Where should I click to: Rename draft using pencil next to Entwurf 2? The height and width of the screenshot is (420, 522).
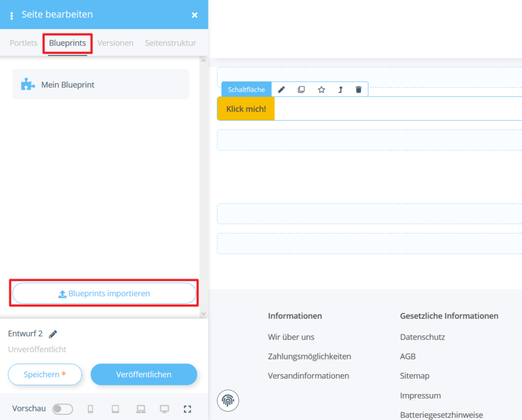point(53,334)
